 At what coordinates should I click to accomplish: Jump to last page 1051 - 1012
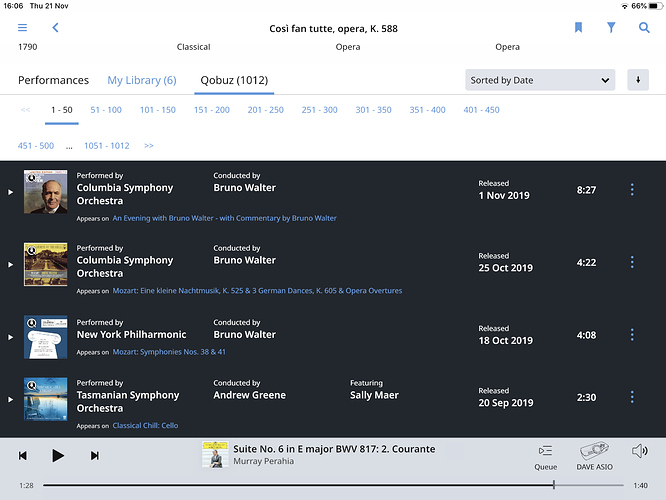pyautogui.click(x=107, y=146)
